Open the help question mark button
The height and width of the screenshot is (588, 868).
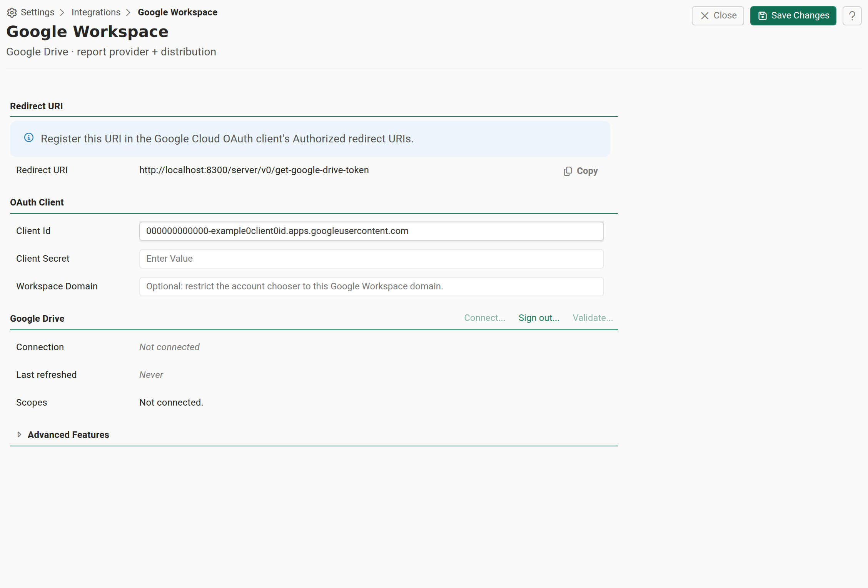click(852, 16)
